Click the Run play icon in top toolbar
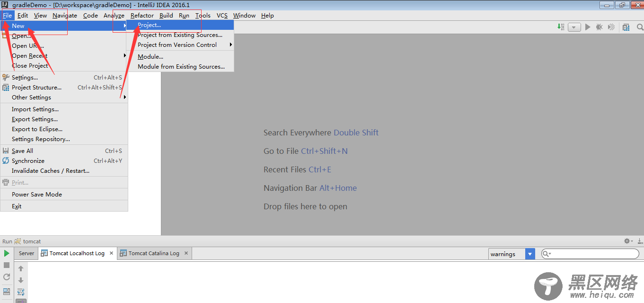 click(588, 27)
